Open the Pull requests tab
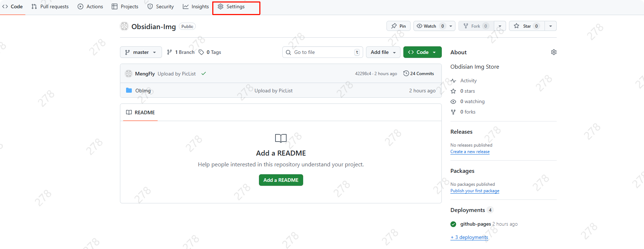 [x=50, y=6]
